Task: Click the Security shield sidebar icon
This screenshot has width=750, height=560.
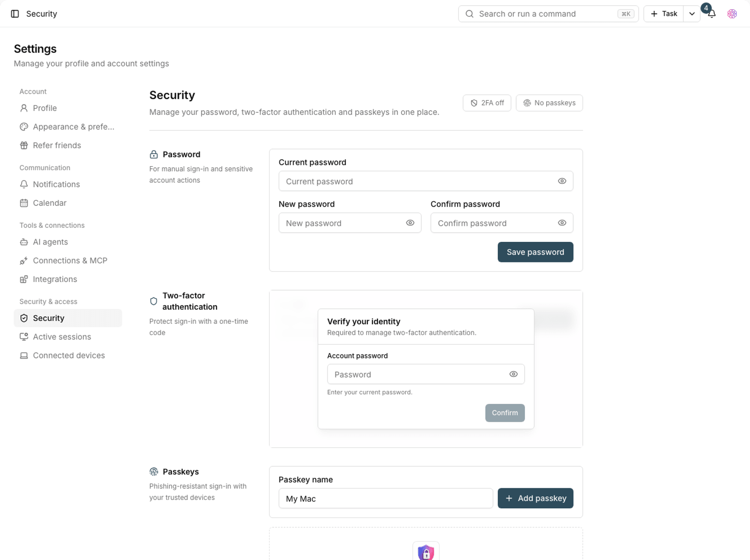Action: point(24,318)
